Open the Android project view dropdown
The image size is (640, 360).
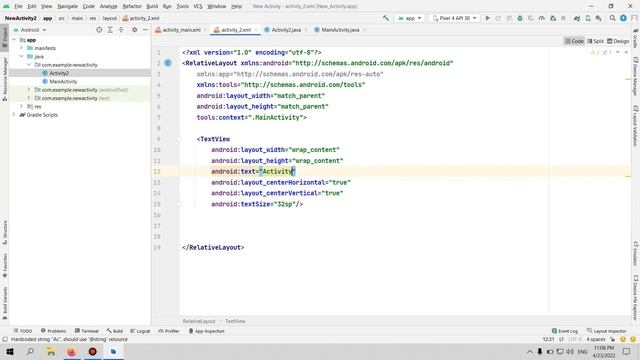(30, 30)
